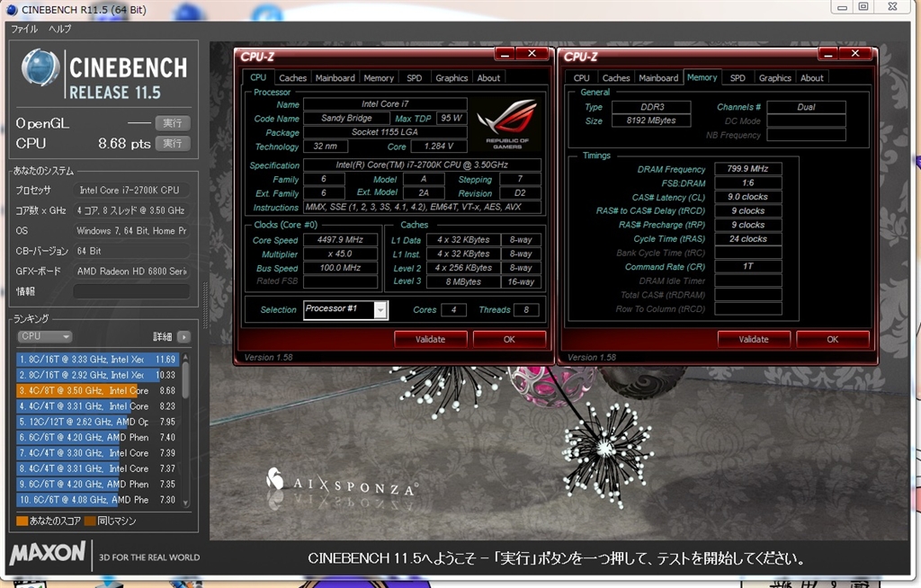Click OK in left CPU-Z window
The height and width of the screenshot is (588, 921).
[509, 339]
